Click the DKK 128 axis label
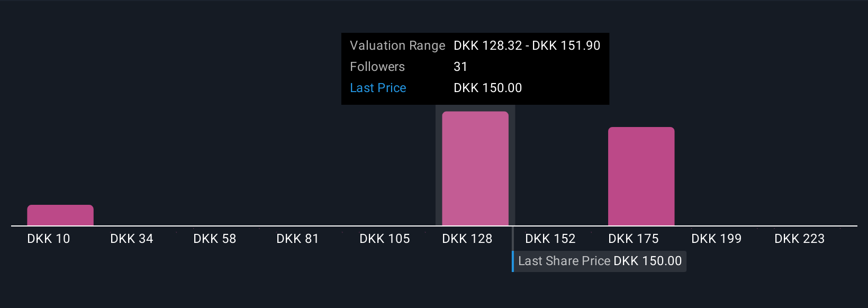Image resolution: width=868 pixels, height=308 pixels. 467,239
